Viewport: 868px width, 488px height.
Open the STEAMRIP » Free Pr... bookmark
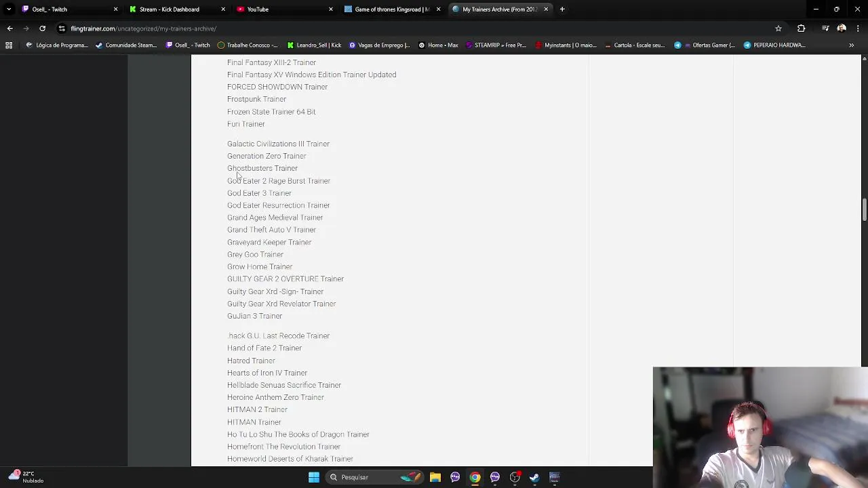496,45
